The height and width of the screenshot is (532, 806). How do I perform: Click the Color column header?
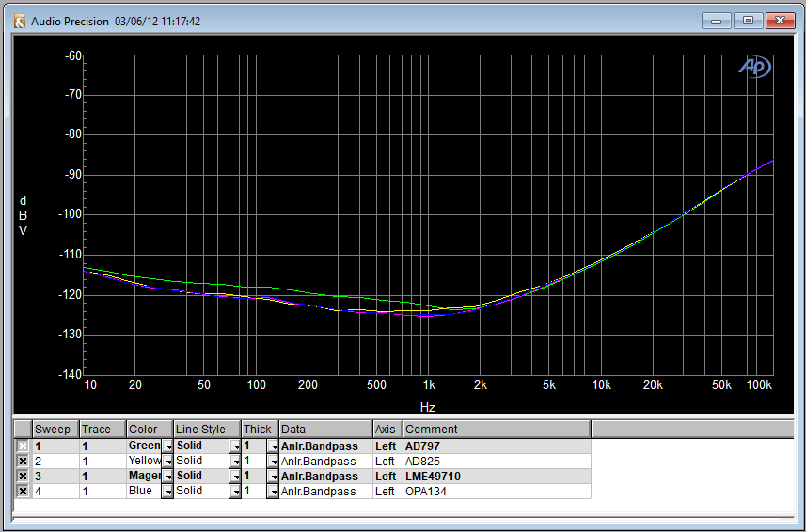point(150,430)
